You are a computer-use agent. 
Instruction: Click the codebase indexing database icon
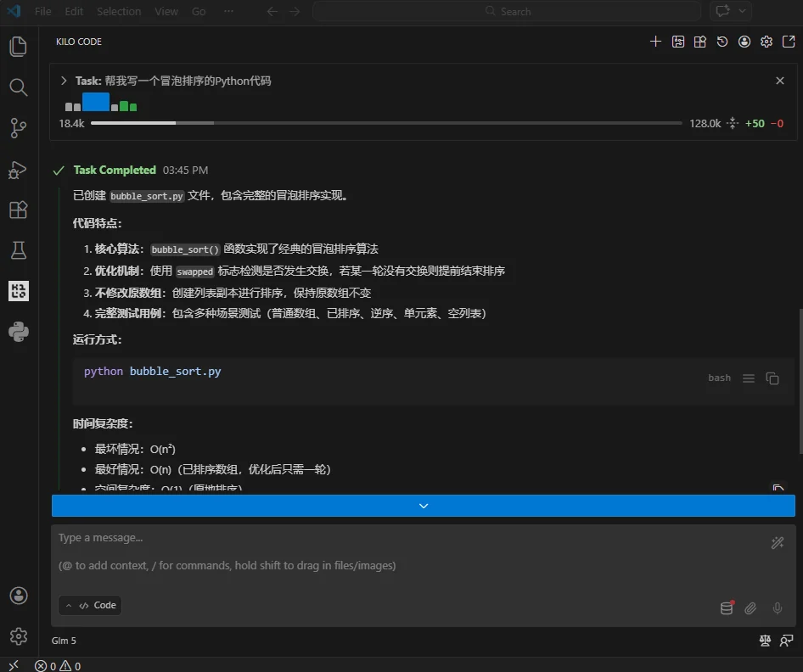tap(727, 608)
